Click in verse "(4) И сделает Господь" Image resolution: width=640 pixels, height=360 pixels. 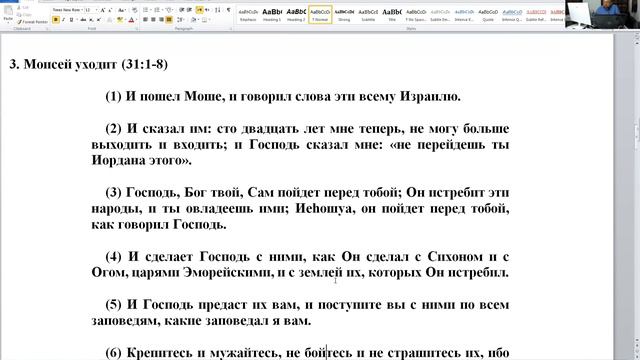(x=300, y=264)
